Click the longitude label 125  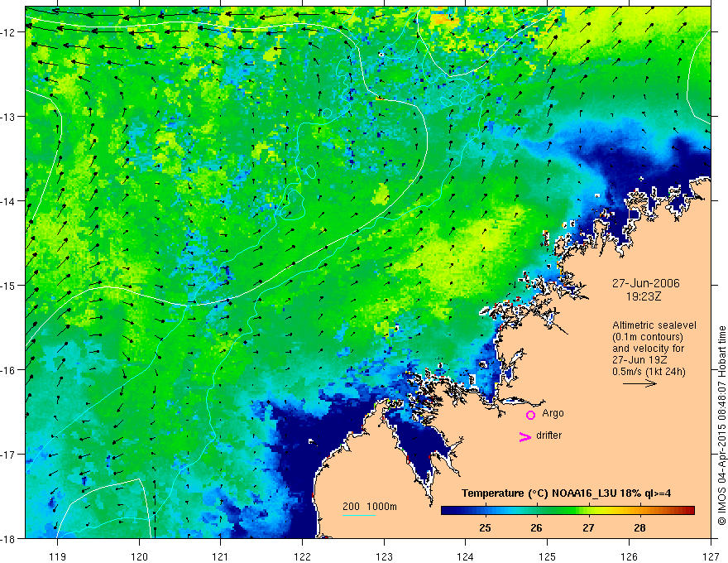coord(548,556)
